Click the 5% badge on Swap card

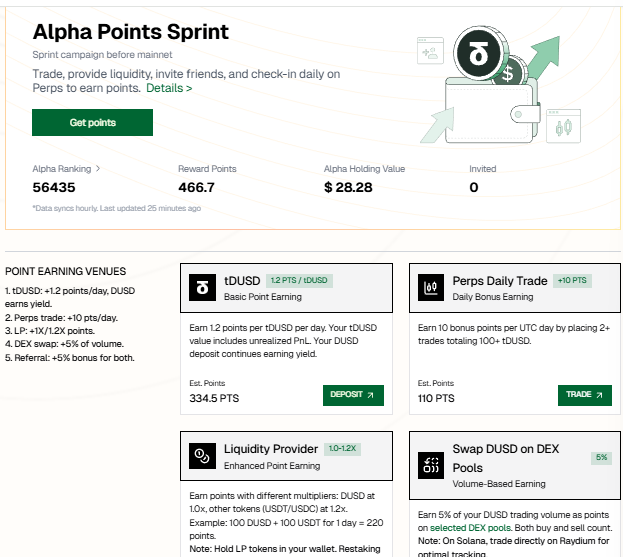click(601, 457)
